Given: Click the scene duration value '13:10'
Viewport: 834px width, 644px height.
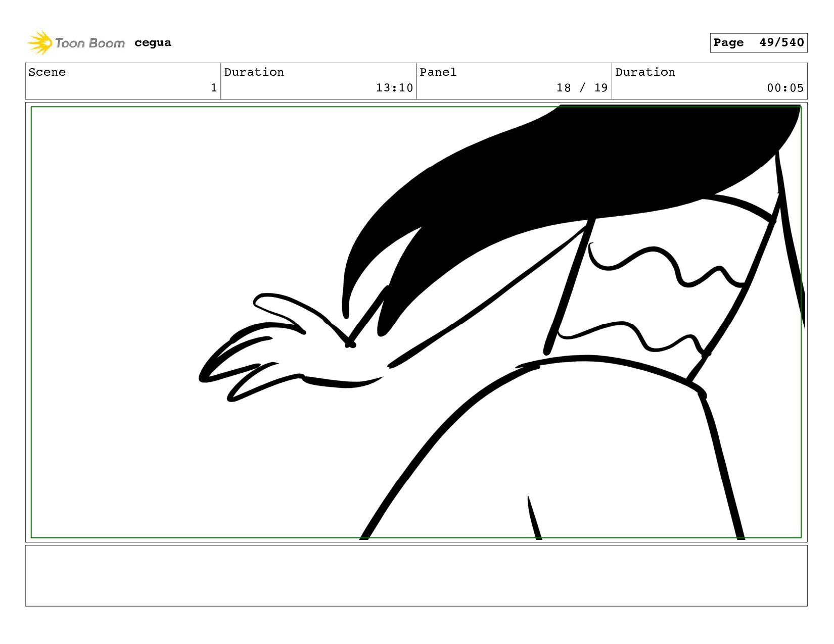Looking at the screenshot, I should 394,88.
